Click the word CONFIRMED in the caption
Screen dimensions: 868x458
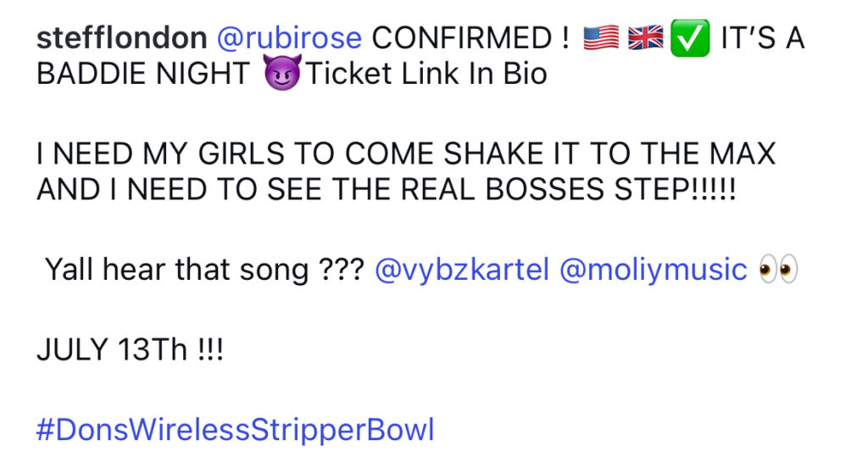461,38
